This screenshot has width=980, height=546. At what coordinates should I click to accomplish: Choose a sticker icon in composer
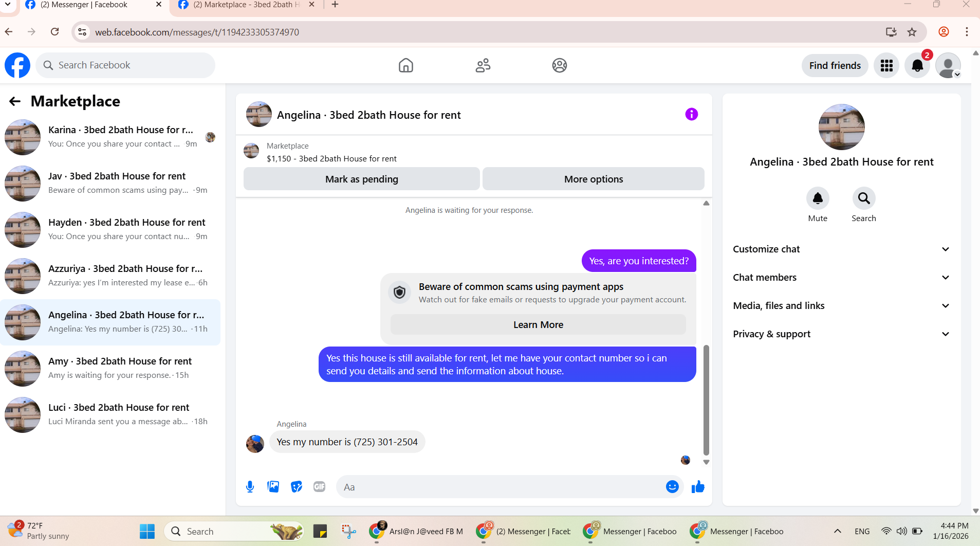[297, 486]
